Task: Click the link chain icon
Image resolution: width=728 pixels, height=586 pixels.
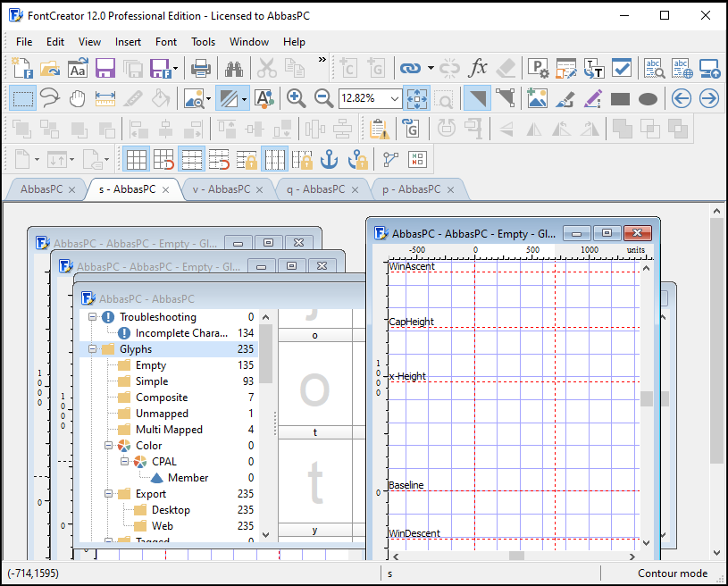Action: point(410,69)
